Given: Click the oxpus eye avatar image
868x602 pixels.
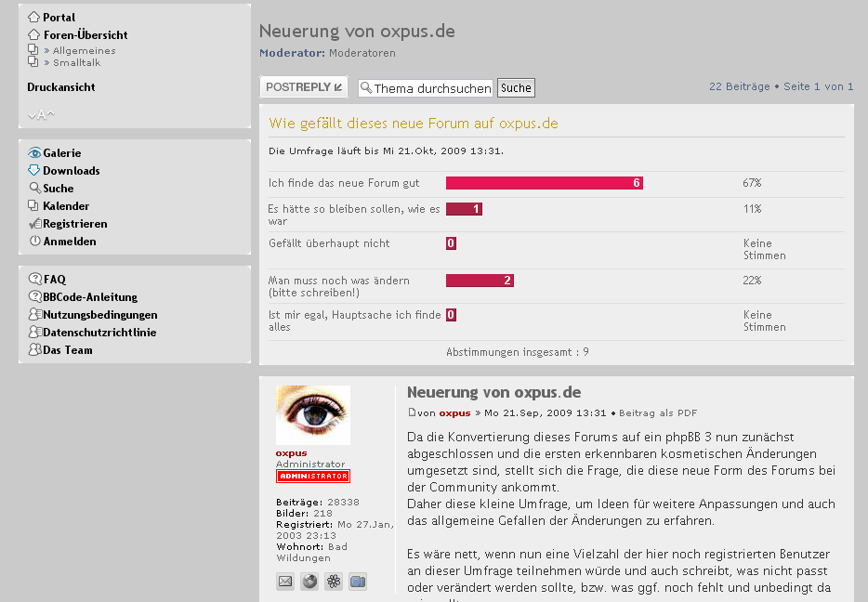Looking at the screenshot, I should pos(313,415).
